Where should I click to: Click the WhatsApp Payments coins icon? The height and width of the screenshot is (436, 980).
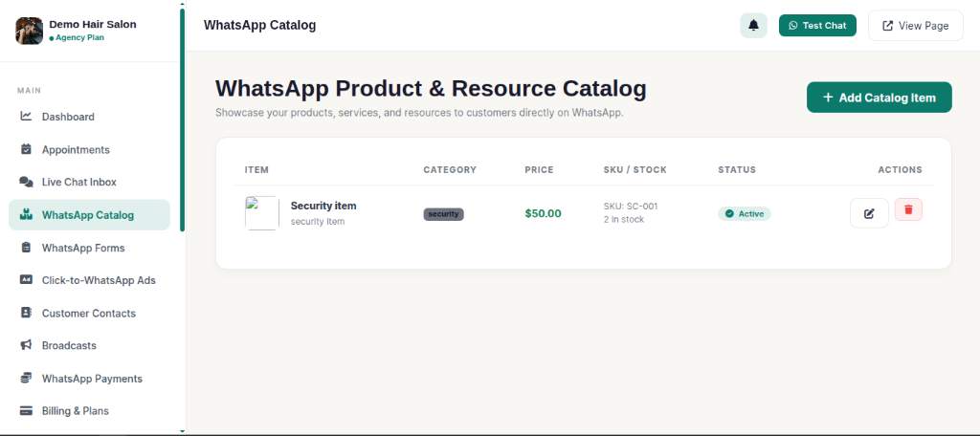pos(26,378)
